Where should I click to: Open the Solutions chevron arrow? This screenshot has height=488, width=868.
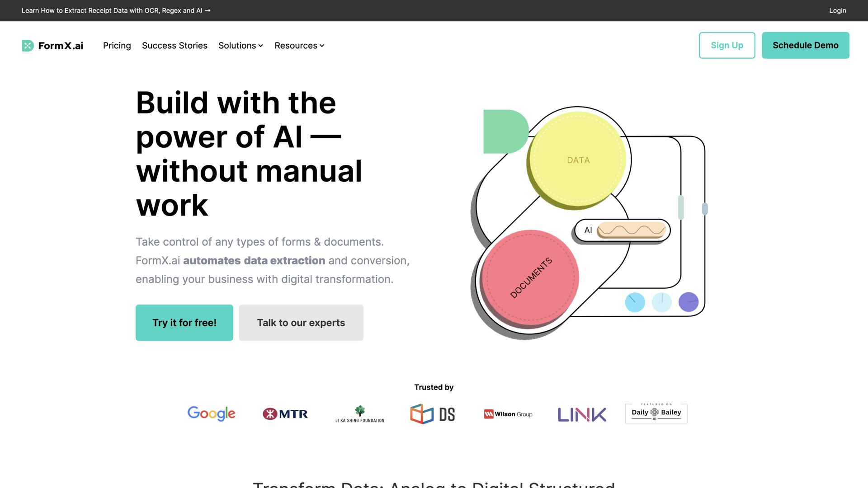coord(260,46)
